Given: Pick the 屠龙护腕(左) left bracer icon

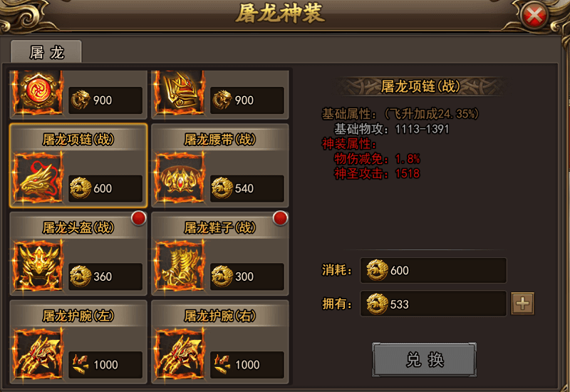Looking at the screenshot, I should [x=38, y=355].
